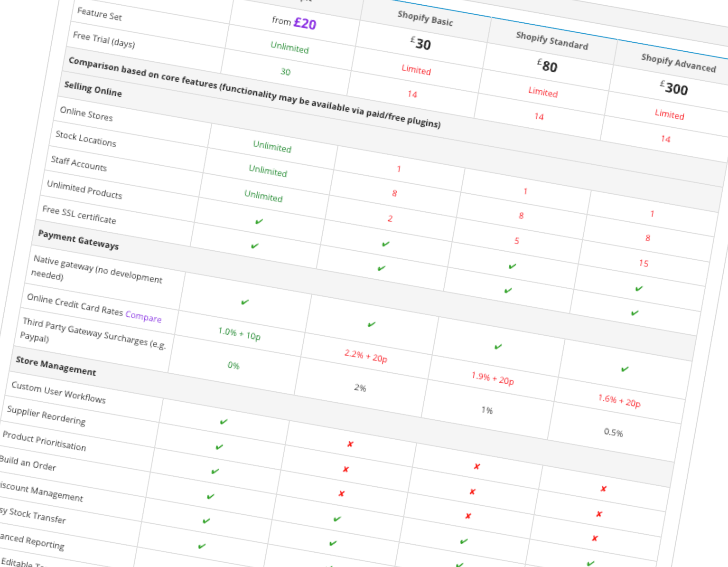This screenshot has width=728, height=567.
Task: Click the Build an Order checkmark under Shopify Basic
Action: pos(337,519)
